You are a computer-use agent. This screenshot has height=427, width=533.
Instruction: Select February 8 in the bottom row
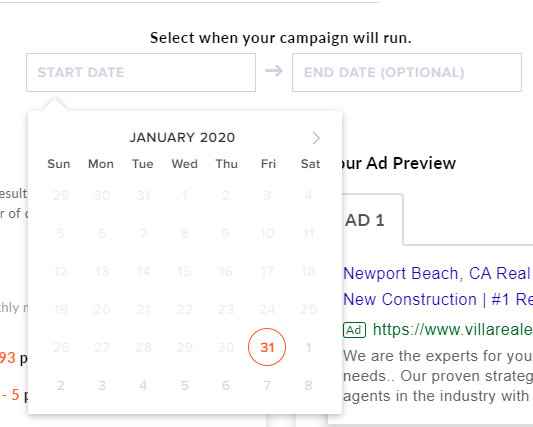pos(308,386)
